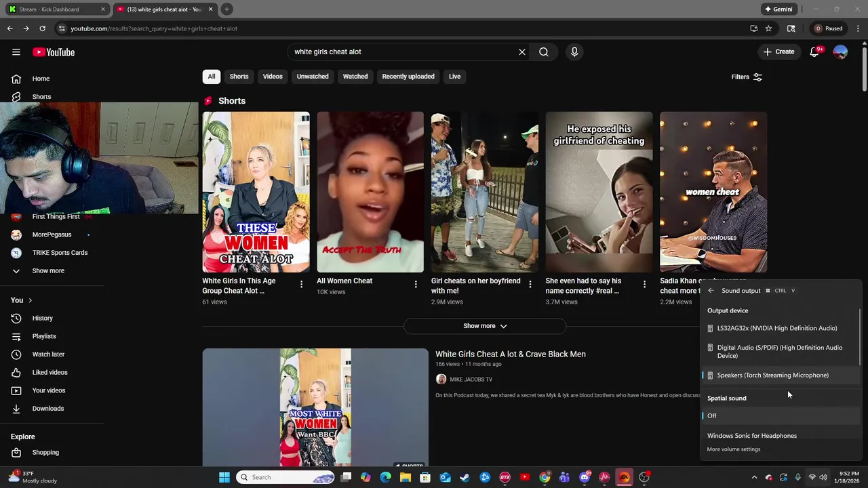The height and width of the screenshot is (488, 868).
Task: Set spatial sound to Off
Action: [781, 415]
